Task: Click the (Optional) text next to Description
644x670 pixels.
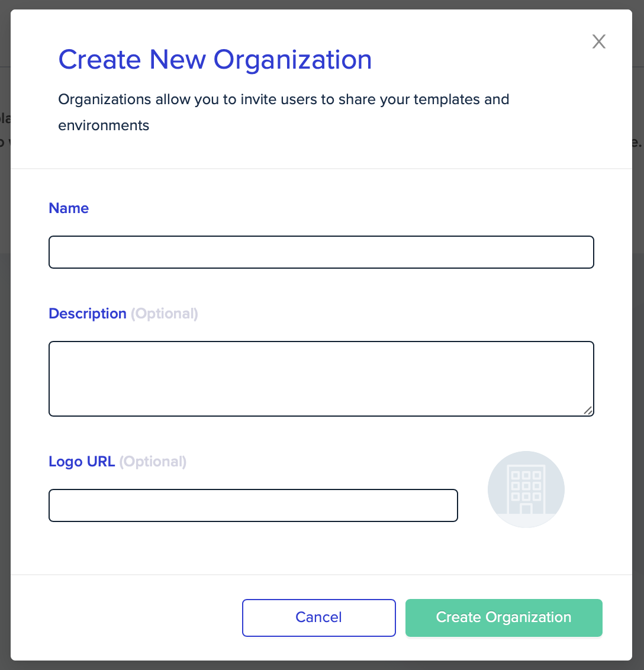Action: click(x=165, y=314)
